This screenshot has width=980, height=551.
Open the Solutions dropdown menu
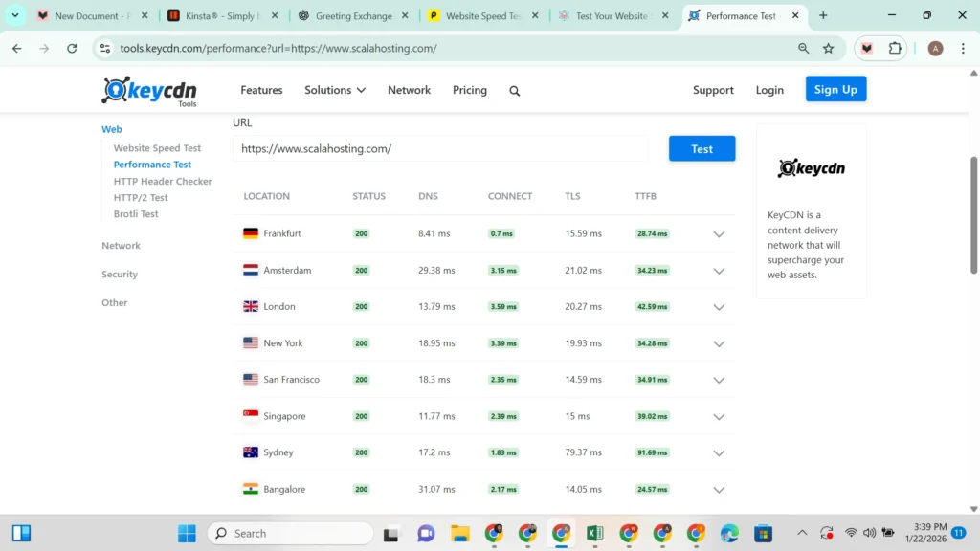(x=334, y=90)
